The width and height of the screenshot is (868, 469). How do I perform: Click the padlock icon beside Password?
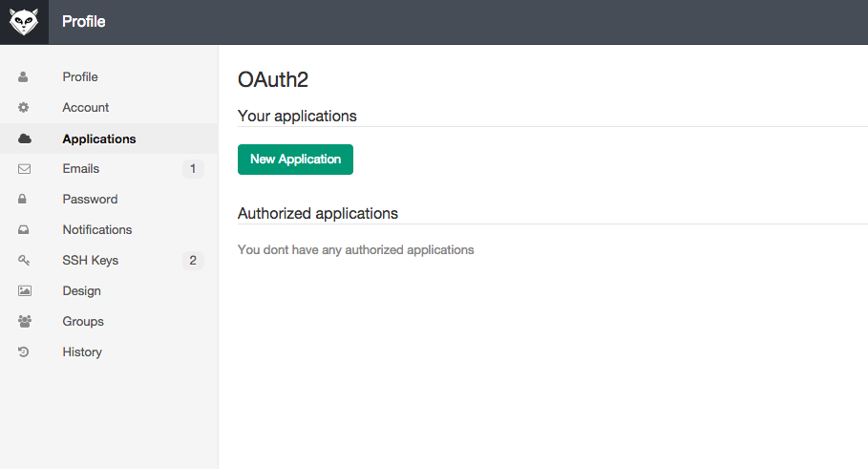click(24, 200)
